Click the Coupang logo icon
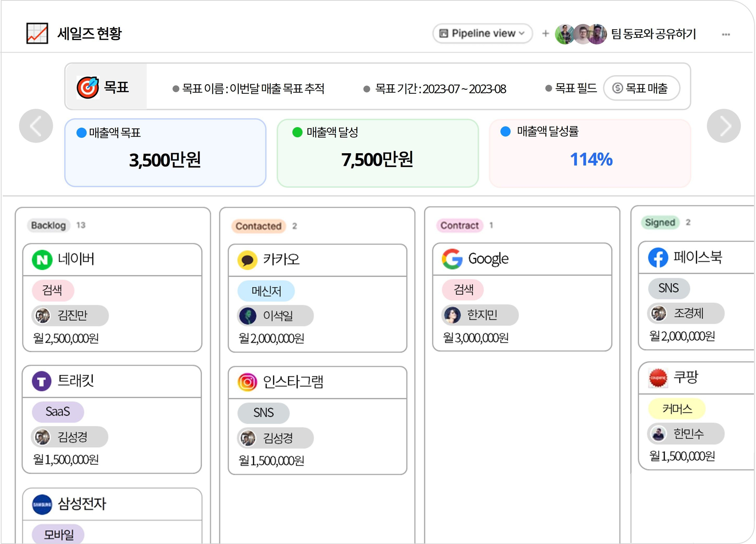This screenshot has width=756, height=544. (658, 378)
